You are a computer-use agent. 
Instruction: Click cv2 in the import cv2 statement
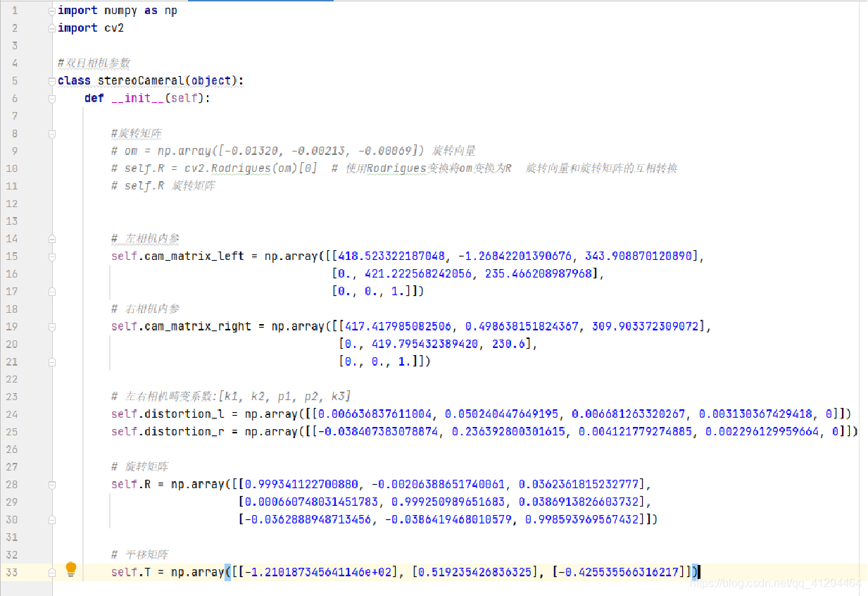(114, 28)
